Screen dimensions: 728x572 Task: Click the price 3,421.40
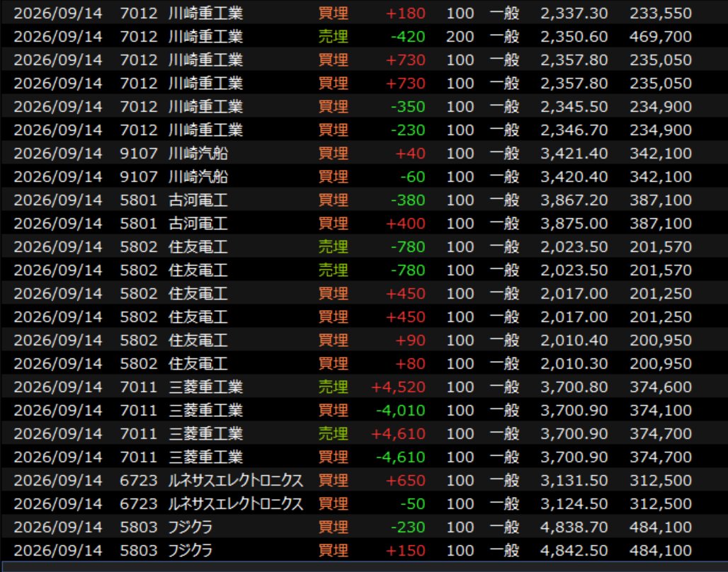click(574, 153)
